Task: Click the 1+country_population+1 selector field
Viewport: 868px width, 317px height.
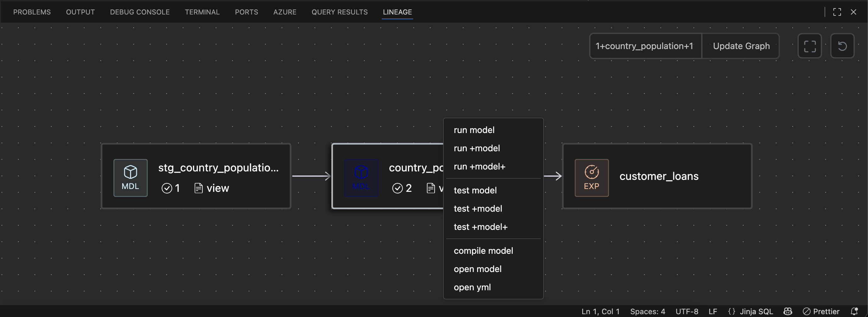Action: pyautogui.click(x=645, y=46)
